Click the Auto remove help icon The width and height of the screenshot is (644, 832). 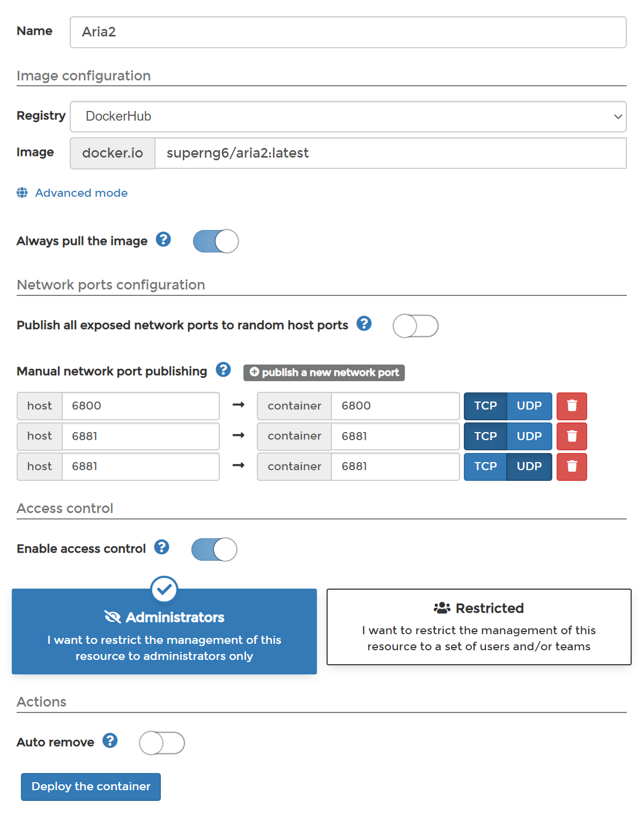[110, 741]
